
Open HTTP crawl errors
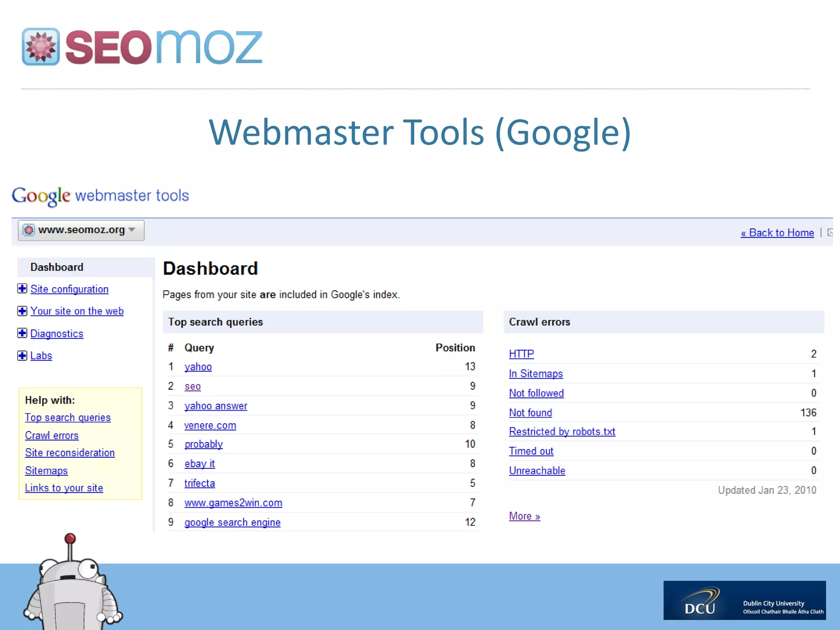pyautogui.click(x=521, y=354)
